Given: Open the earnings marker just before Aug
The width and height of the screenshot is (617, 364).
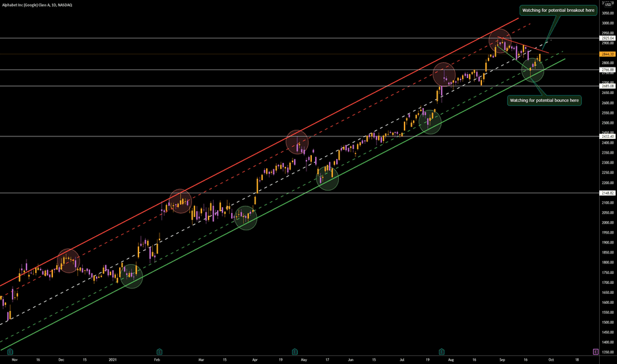Looking at the screenshot, I should tap(442, 351).
